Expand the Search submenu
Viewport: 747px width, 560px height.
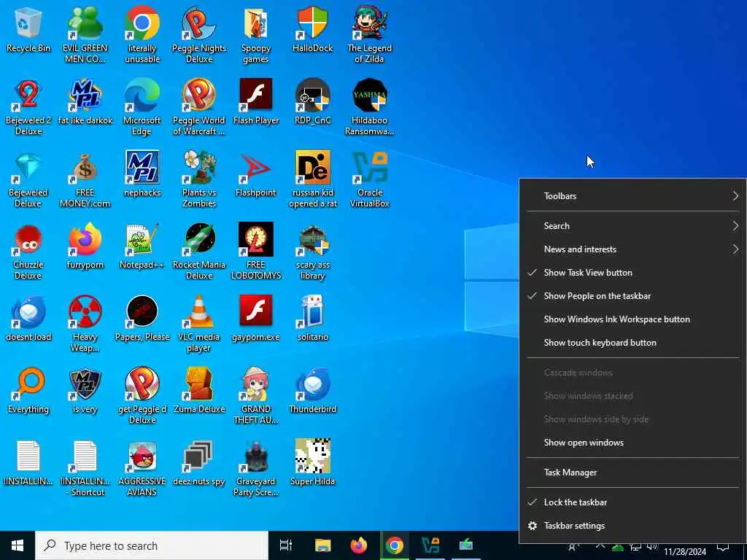tap(632, 226)
